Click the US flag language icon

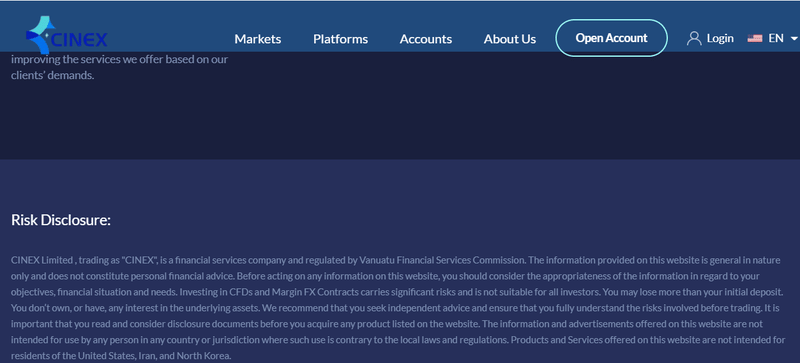(755, 38)
